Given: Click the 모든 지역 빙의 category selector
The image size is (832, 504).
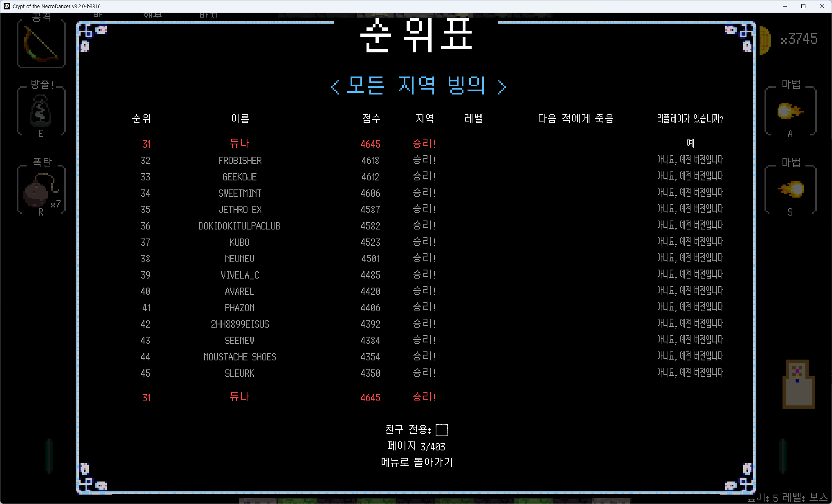Looking at the screenshot, I should click(x=416, y=85).
